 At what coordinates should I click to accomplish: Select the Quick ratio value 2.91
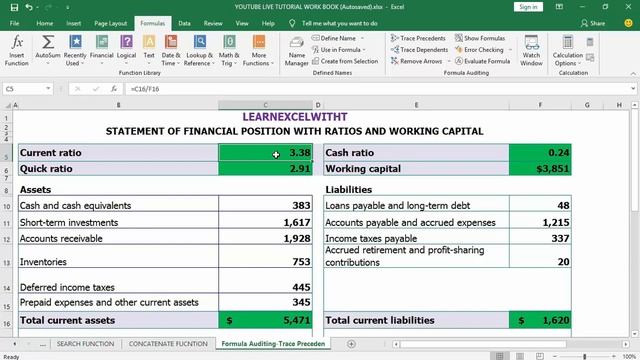point(265,169)
